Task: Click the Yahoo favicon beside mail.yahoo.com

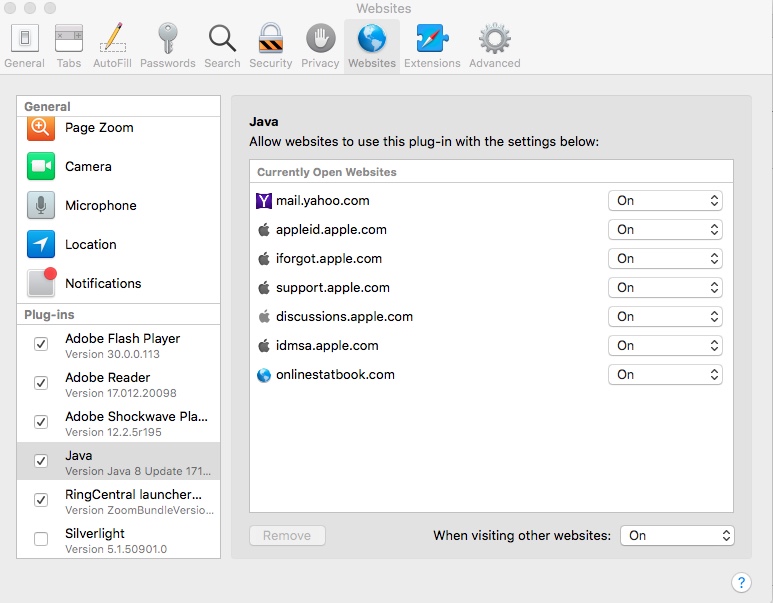Action: click(x=264, y=201)
